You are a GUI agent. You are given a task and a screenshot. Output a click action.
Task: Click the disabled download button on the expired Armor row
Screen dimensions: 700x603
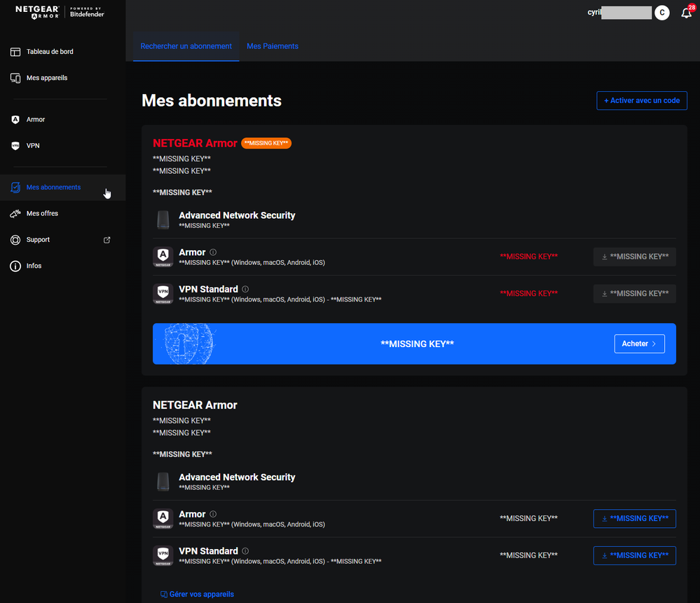634,257
